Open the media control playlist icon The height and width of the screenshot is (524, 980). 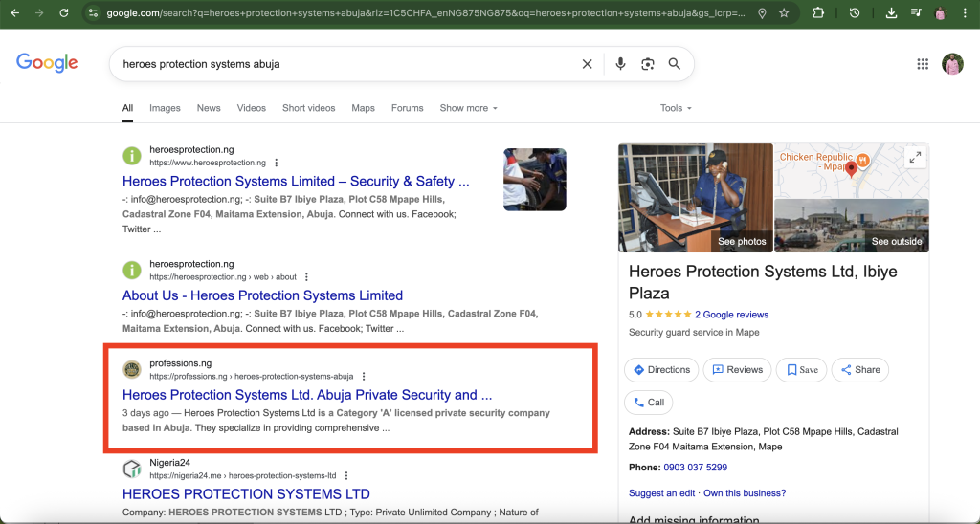tap(916, 12)
